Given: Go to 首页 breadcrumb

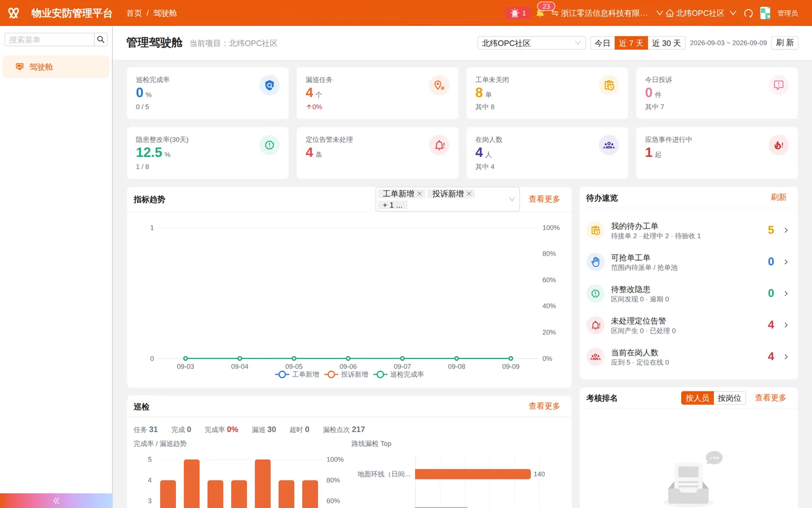Looking at the screenshot, I should 134,13.
